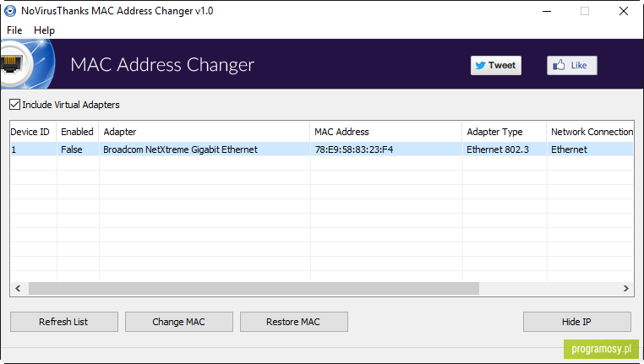
Task: Click the Change MAC button
Action: coord(178,322)
